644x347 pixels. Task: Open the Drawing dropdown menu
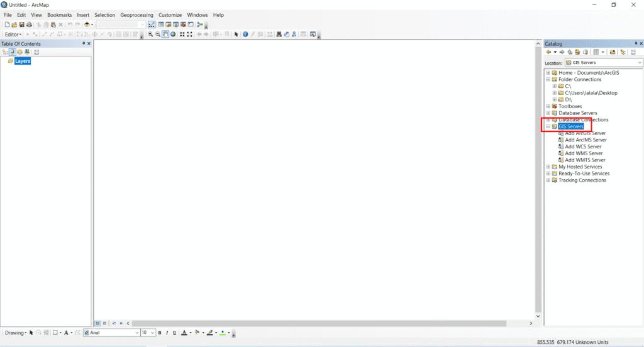(x=15, y=333)
